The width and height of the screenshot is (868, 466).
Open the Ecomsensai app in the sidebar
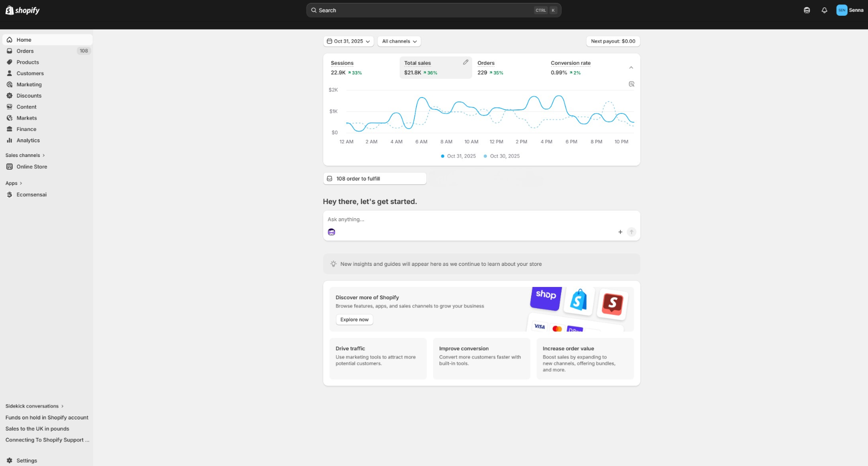tap(31, 194)
